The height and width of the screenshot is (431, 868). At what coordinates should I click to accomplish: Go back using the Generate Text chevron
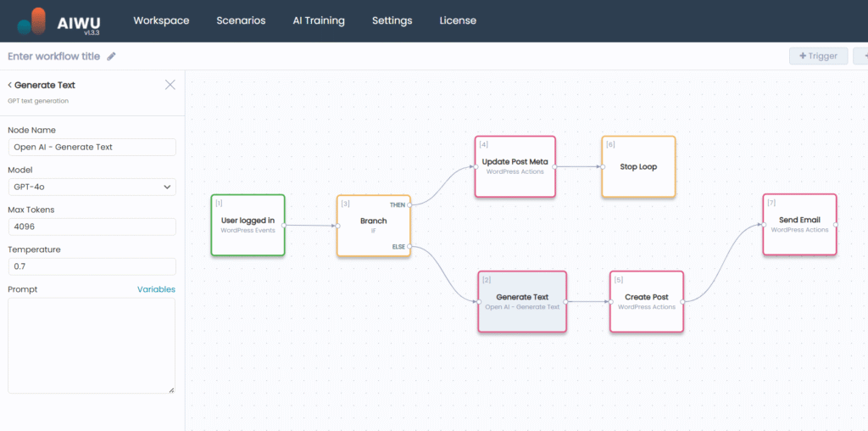coord(10,85)
